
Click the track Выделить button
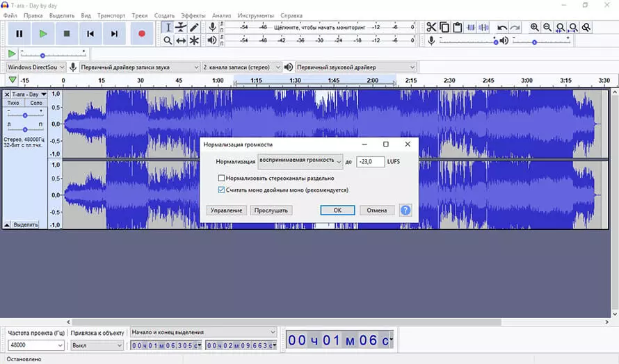tap(26, 225)
